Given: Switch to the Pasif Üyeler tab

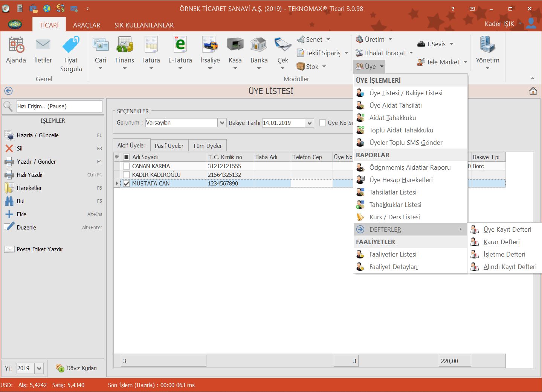Looking at the screenshot, I should (x=169, y=146).
